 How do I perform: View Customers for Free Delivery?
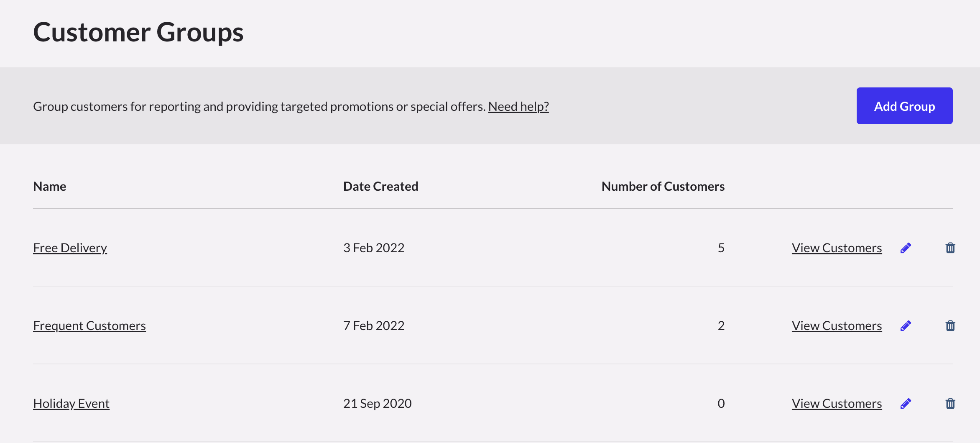tap(837, 248)
